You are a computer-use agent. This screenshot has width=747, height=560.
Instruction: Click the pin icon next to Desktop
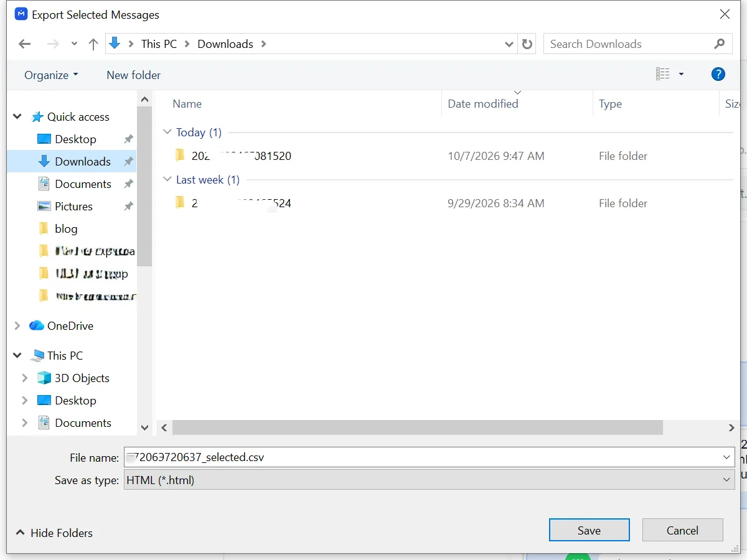(128, 139)
